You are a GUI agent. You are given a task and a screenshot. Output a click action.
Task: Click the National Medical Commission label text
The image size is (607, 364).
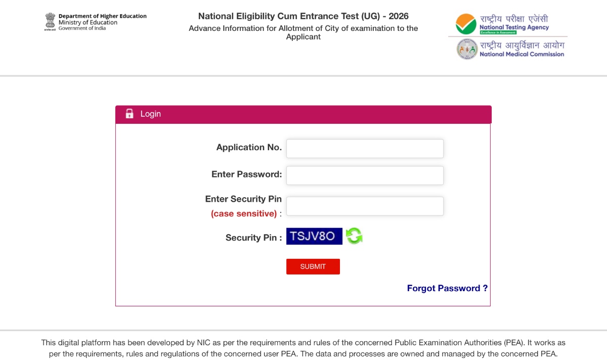[x=522, y=54]
